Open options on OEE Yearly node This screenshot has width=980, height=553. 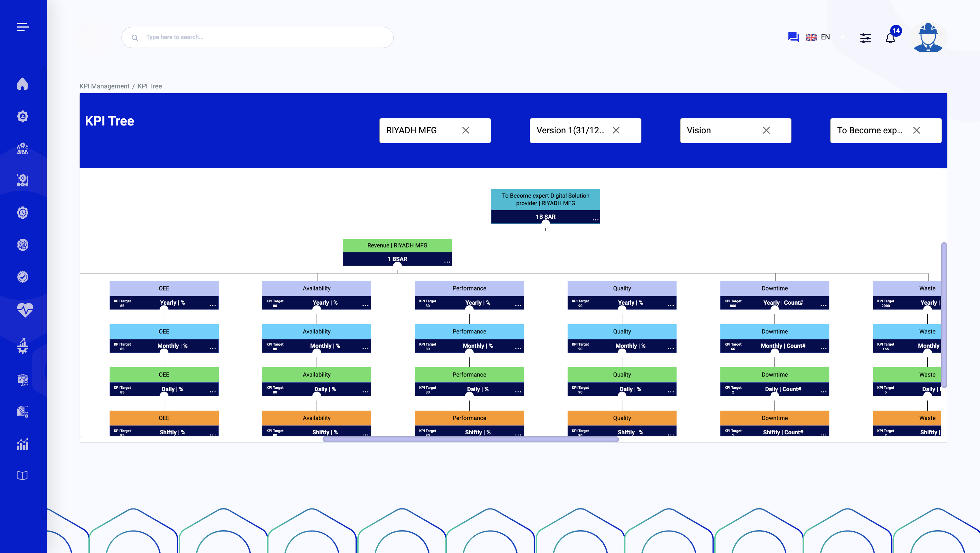212,305
